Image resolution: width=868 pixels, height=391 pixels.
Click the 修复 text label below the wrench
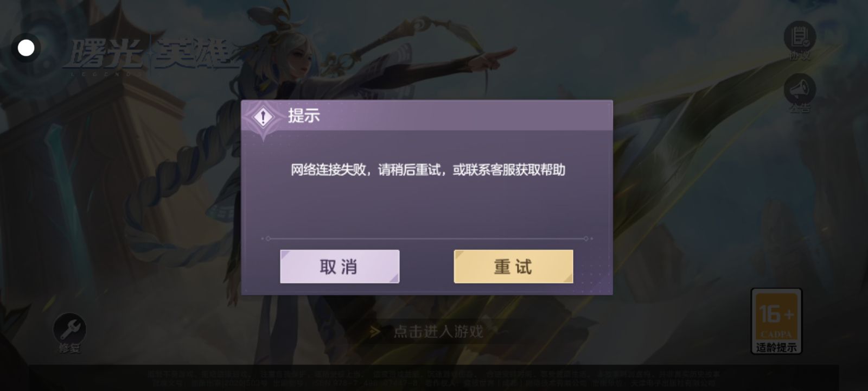[x=69, y=349]
